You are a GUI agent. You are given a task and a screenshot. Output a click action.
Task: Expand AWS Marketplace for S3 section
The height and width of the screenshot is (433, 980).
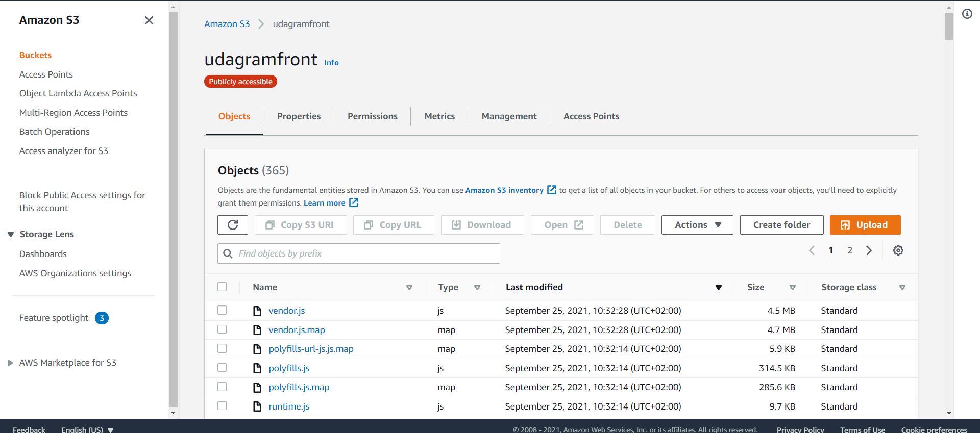(10, 363)
